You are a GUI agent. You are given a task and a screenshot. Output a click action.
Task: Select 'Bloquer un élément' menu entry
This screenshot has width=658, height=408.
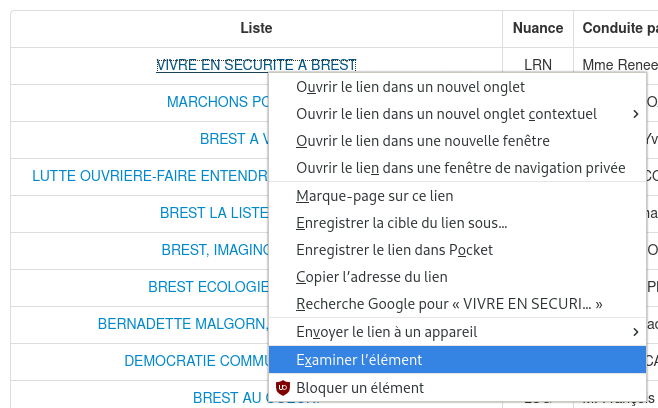tap(457, 388)
